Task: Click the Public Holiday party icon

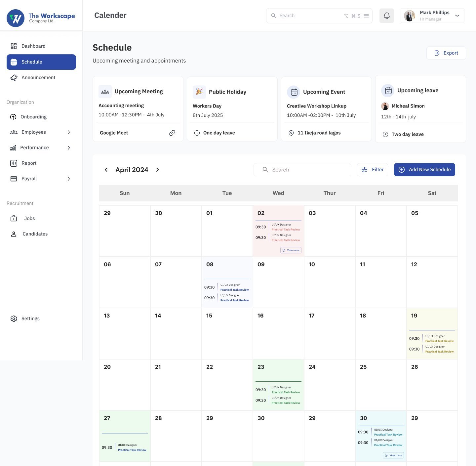Action: pyautogui.click(x=199, y=92)
